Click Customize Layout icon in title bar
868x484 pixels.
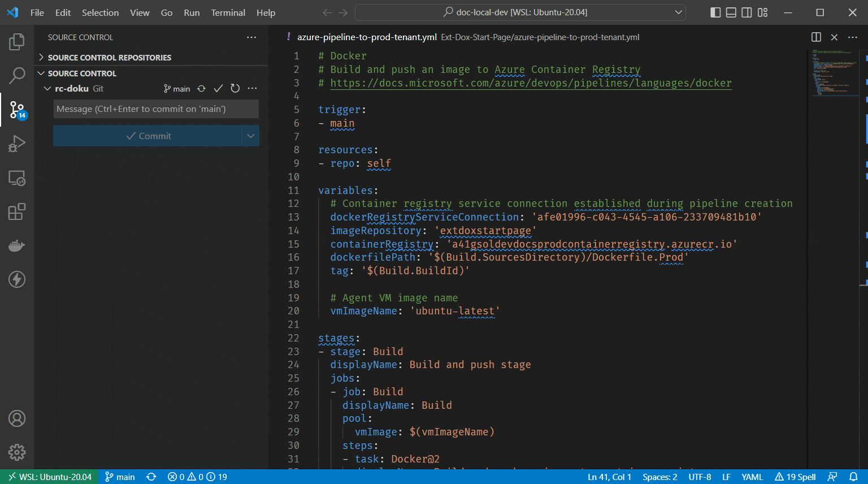pyautogui.click(x=762, y=12)
